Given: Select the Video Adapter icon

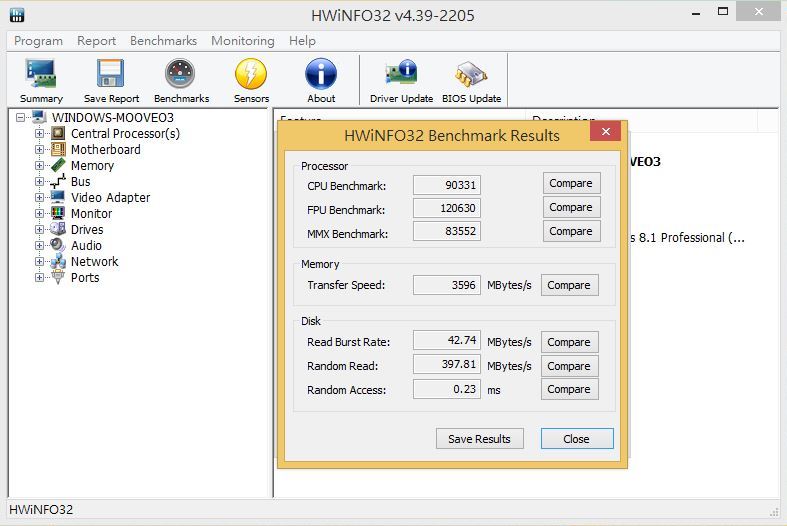Looking at the screenshot, I should pyautogui.click(x=58, y=197).
